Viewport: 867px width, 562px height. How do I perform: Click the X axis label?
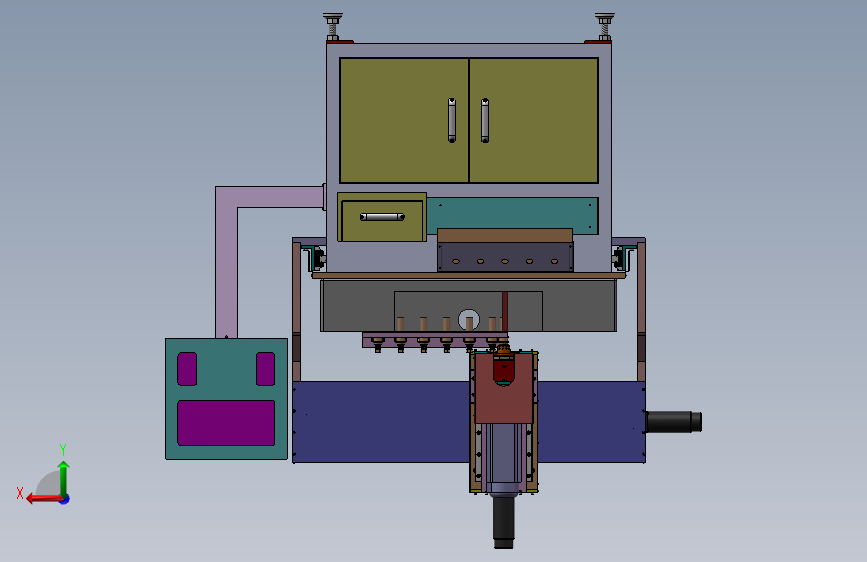click(20, 493)
